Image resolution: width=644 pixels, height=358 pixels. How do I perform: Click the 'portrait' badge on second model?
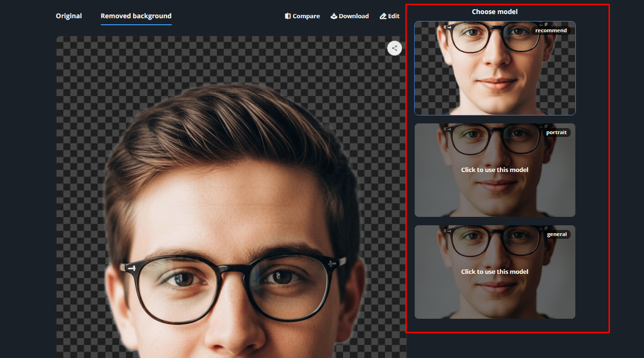556,132
